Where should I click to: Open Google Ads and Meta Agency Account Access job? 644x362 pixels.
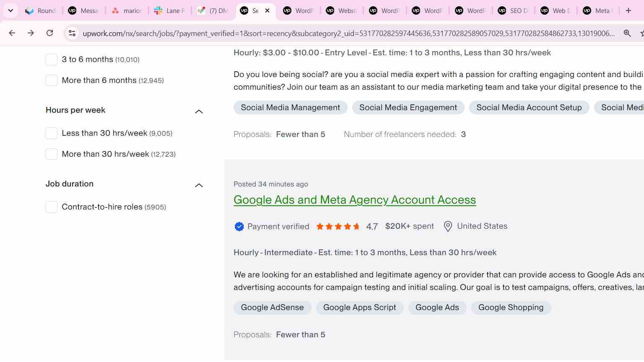click(355, 200)
